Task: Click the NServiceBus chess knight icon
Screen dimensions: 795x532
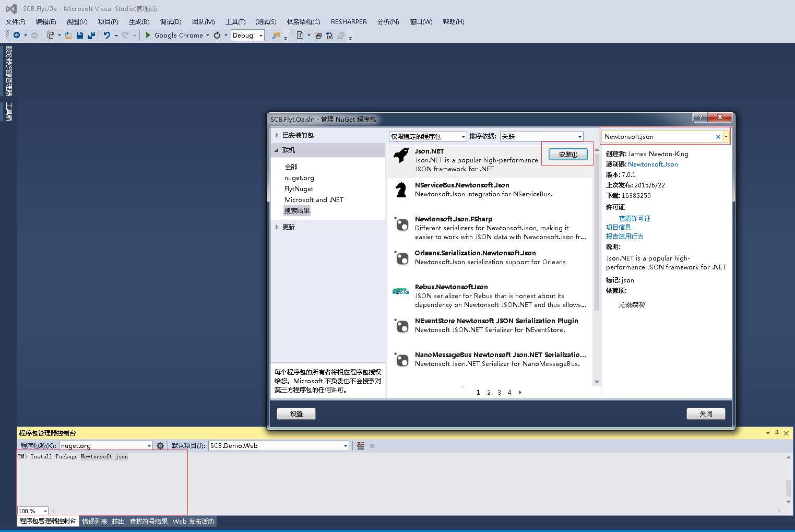Action: (401, 190)
